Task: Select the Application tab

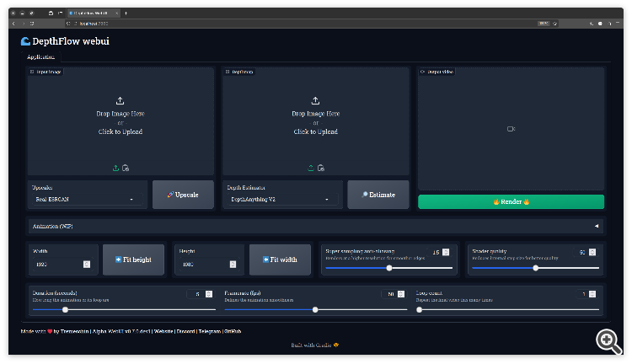Action: click(x=40, y=56)
